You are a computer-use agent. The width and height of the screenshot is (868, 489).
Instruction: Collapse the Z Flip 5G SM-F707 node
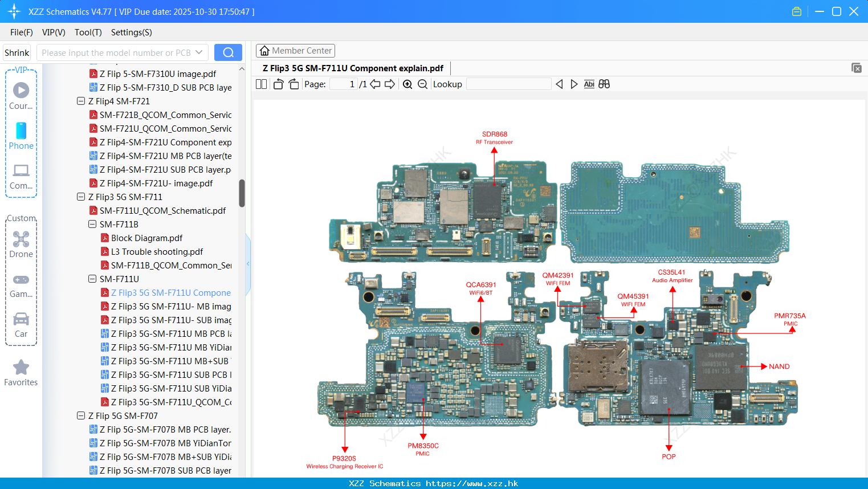coord(81,416)
